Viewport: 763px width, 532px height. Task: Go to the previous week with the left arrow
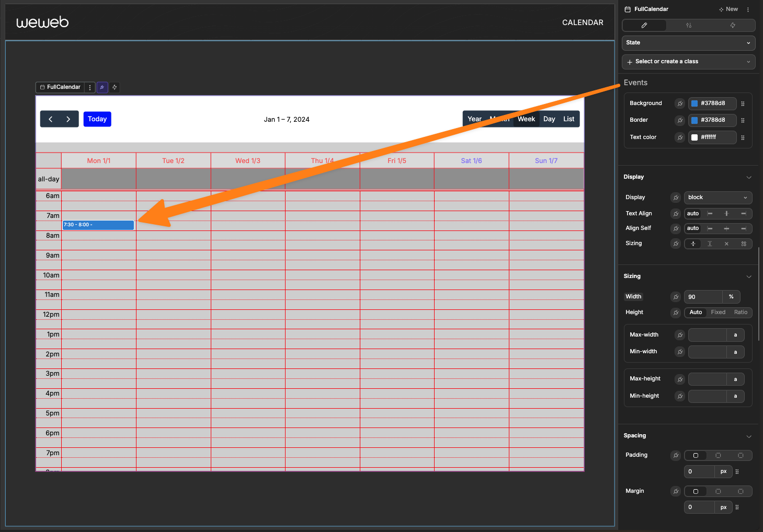pos(50,119)
